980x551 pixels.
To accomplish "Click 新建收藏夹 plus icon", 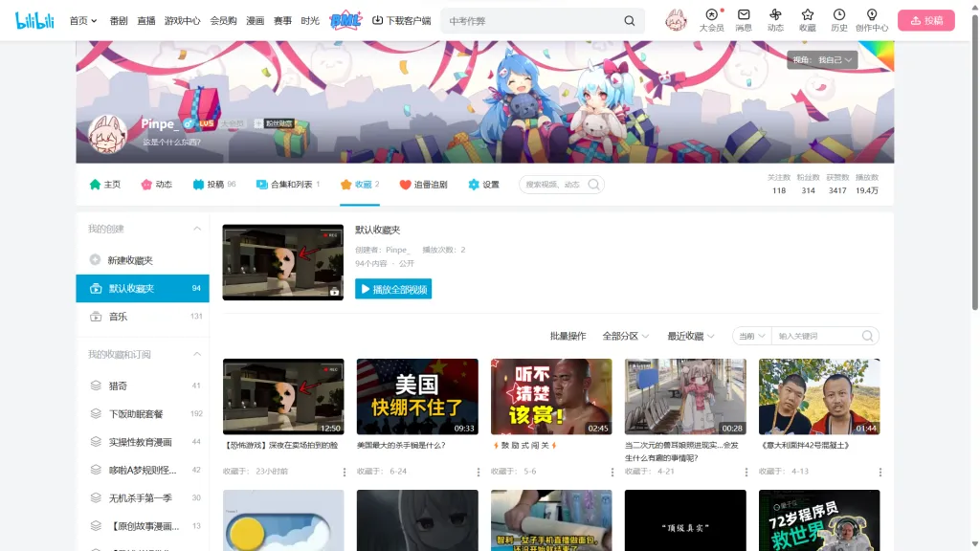I will [95, 259].
